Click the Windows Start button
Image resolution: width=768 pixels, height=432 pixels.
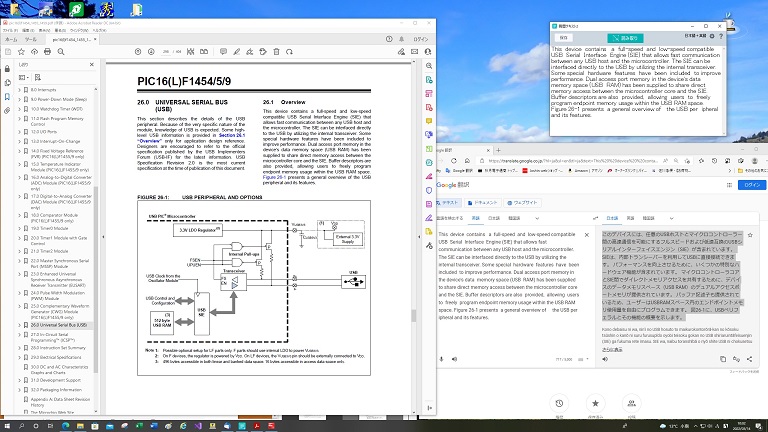point(7,426)
